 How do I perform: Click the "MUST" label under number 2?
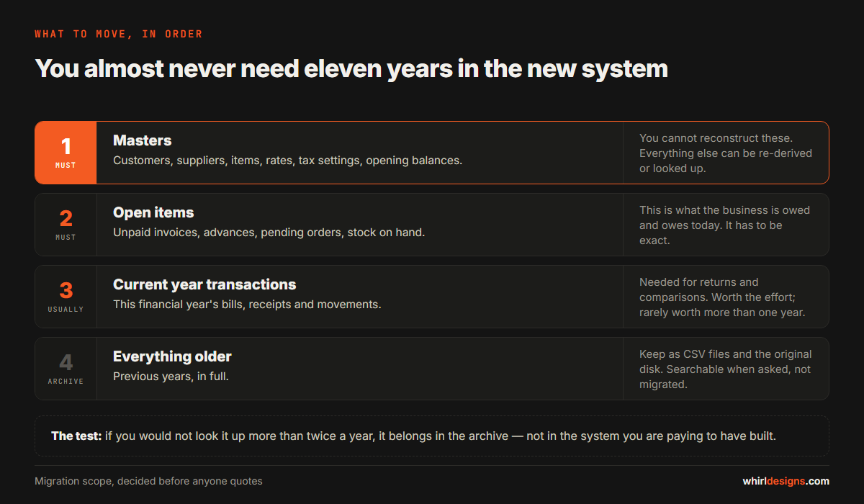66,237
